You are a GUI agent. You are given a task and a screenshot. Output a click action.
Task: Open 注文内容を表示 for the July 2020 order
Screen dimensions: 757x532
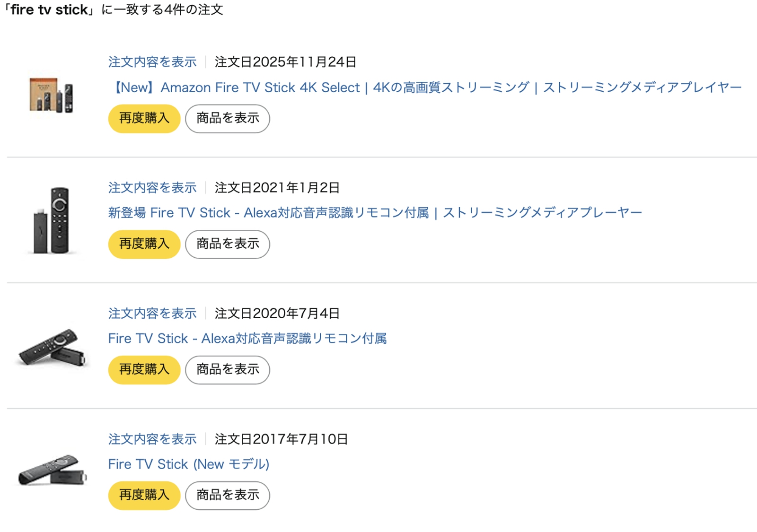152,314
